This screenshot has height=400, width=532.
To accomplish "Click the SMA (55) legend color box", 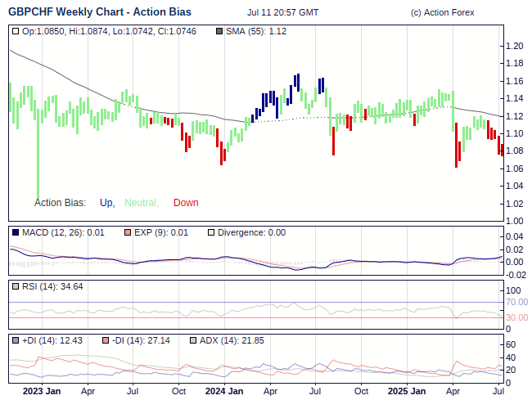I will pyautogui.click(x=219, y=31).
